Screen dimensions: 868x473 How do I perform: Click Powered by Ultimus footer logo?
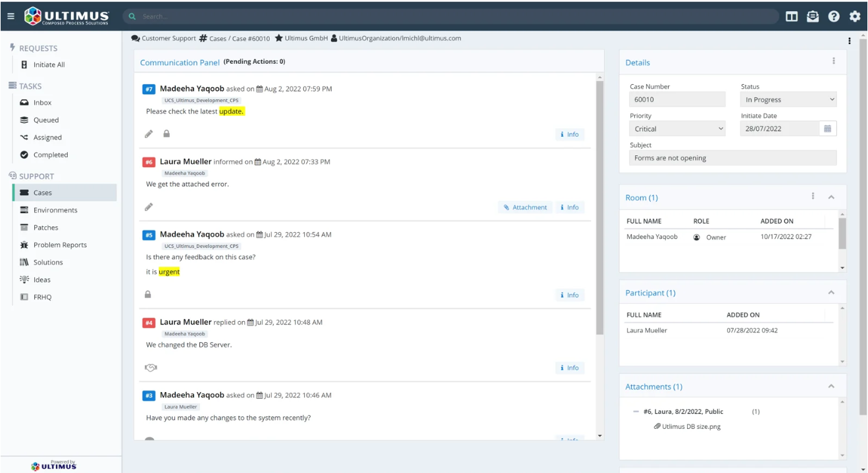coord(54,465)
